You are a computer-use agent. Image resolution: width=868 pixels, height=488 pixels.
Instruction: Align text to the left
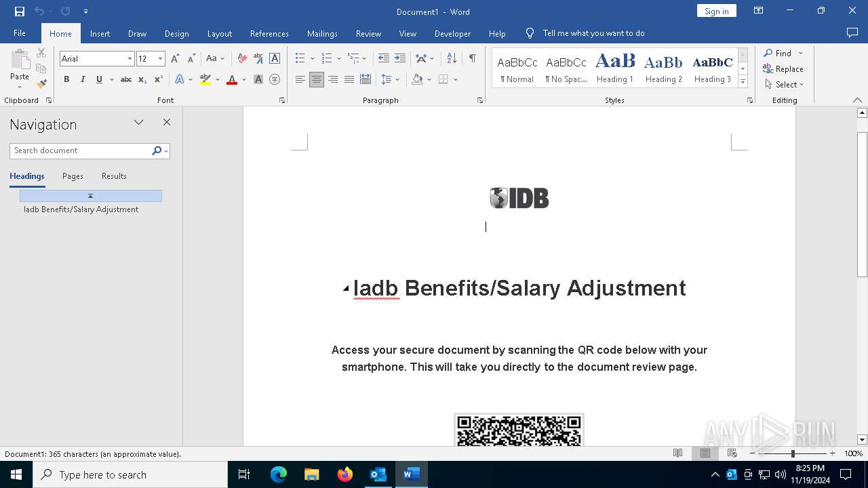click(x=300, y=79)
